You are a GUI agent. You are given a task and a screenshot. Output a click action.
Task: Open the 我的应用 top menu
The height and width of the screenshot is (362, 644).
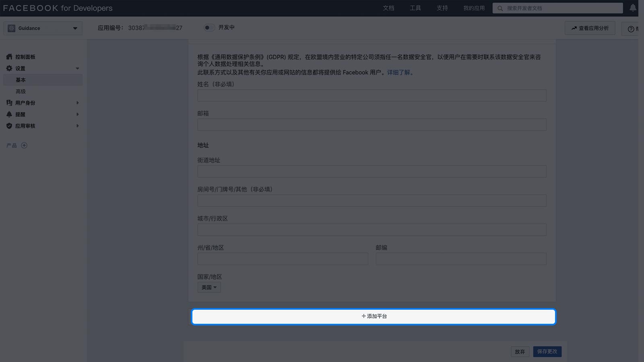[474, 8]
